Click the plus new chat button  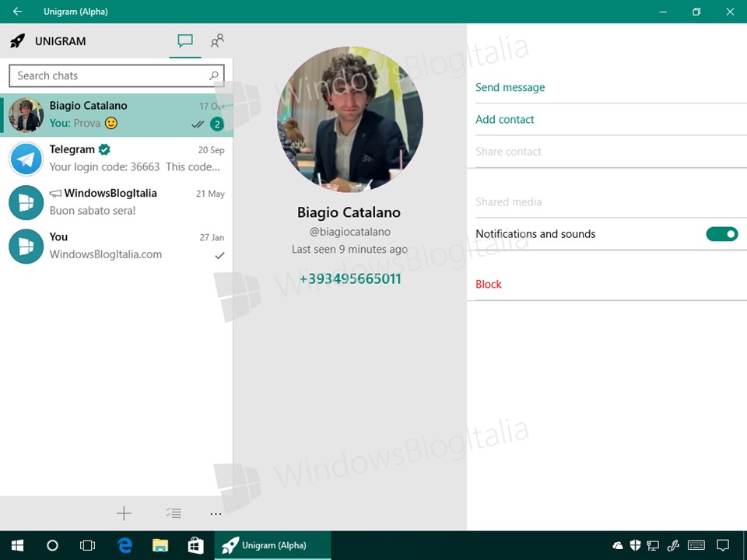tap(124, 513)
